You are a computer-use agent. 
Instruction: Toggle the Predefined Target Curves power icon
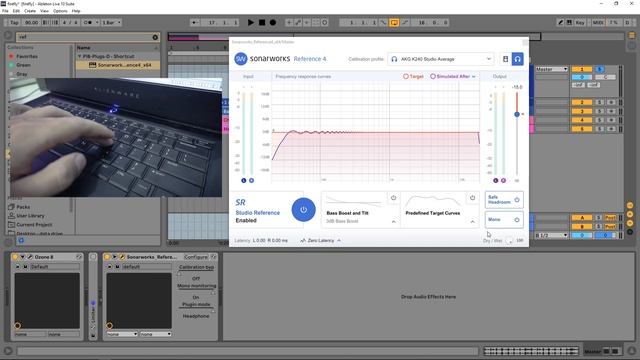click(x=472, y=198)
